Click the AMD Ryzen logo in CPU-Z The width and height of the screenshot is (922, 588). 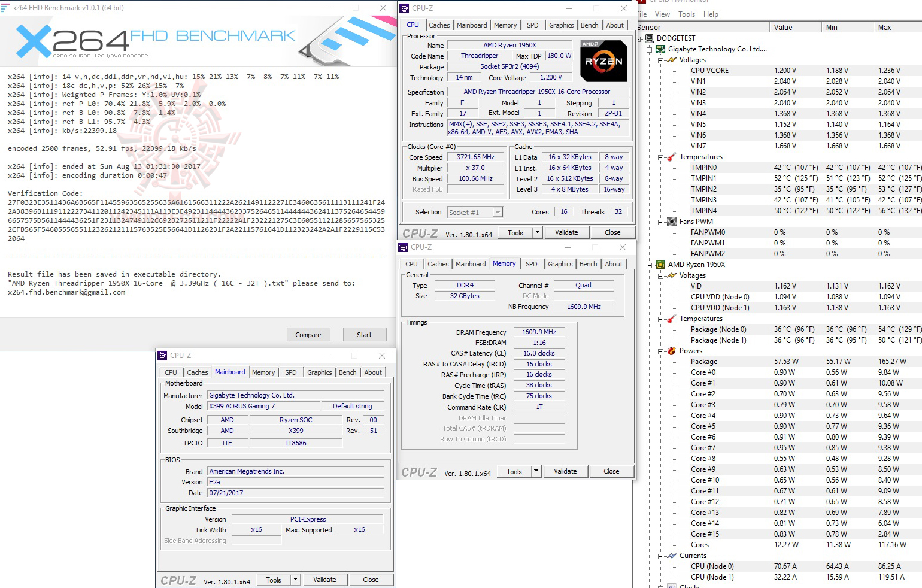coord(603,60)
